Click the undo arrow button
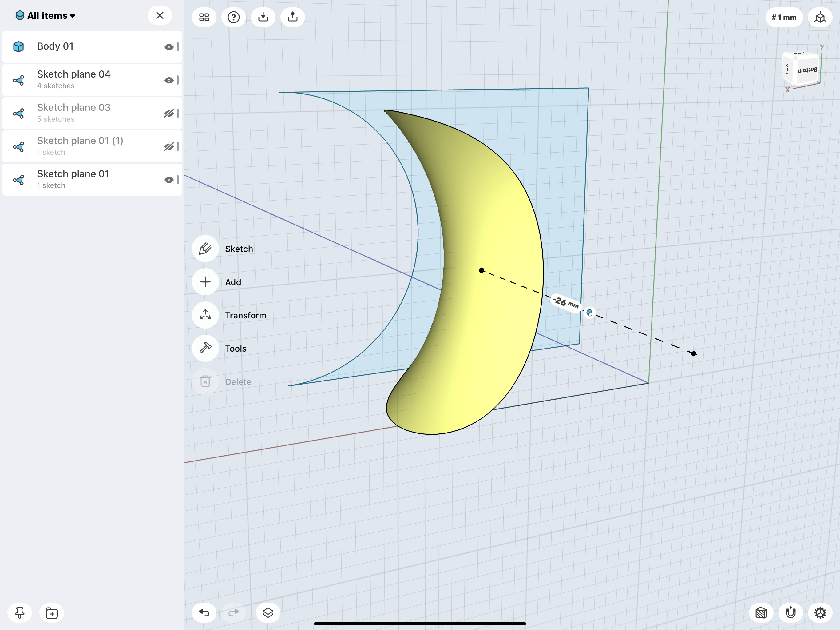 (204, 612)
